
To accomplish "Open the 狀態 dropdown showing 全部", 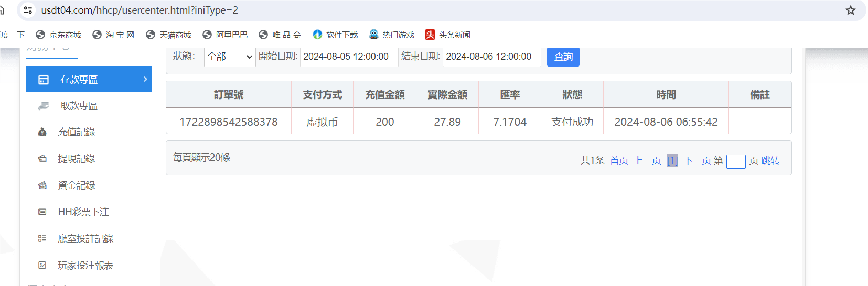I will click(x=229, y=57).
